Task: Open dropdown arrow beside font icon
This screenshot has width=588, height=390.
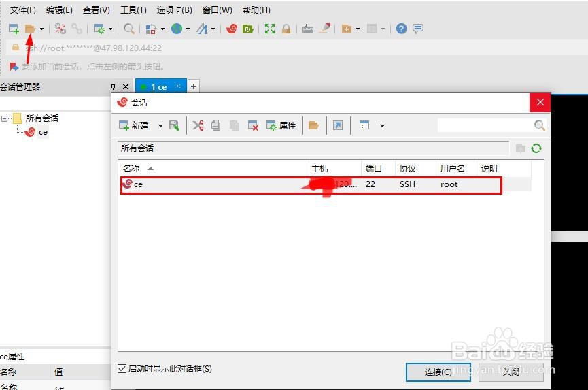Action: pyautogui.click(x=213, y=29)
